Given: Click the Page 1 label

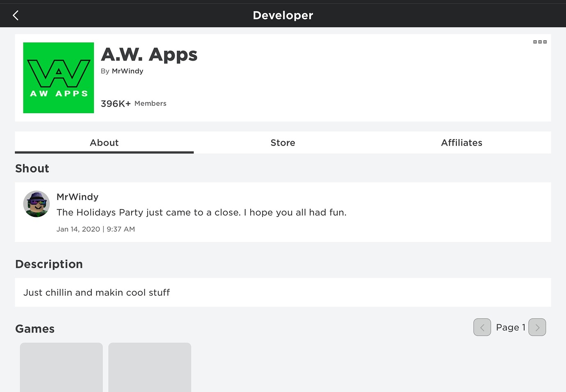Looking at the screenshot, I should coord(510,327).
